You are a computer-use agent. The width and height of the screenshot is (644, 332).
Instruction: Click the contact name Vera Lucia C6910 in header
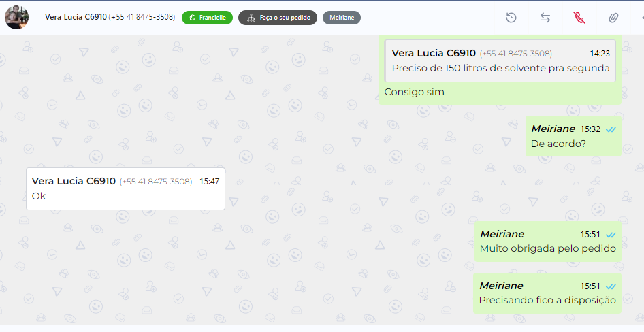click(x=76, y=17)
